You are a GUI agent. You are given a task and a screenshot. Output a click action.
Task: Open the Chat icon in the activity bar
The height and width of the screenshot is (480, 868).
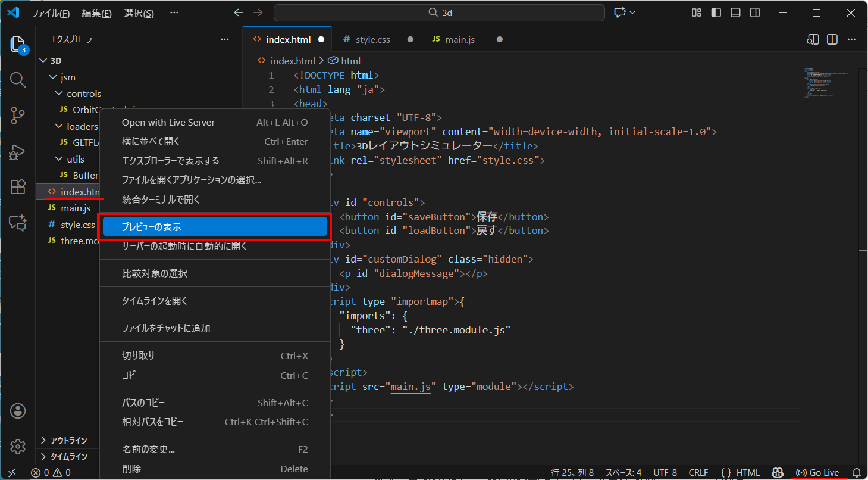(x=17, y=223)
